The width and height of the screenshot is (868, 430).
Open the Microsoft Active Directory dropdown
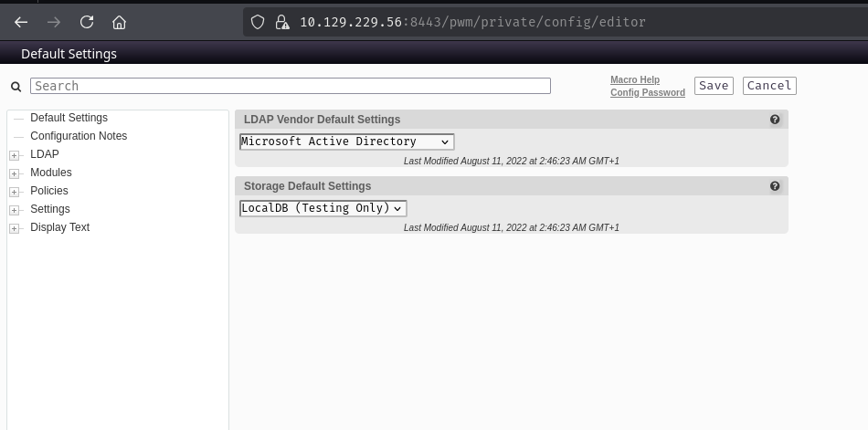(346, 142)
